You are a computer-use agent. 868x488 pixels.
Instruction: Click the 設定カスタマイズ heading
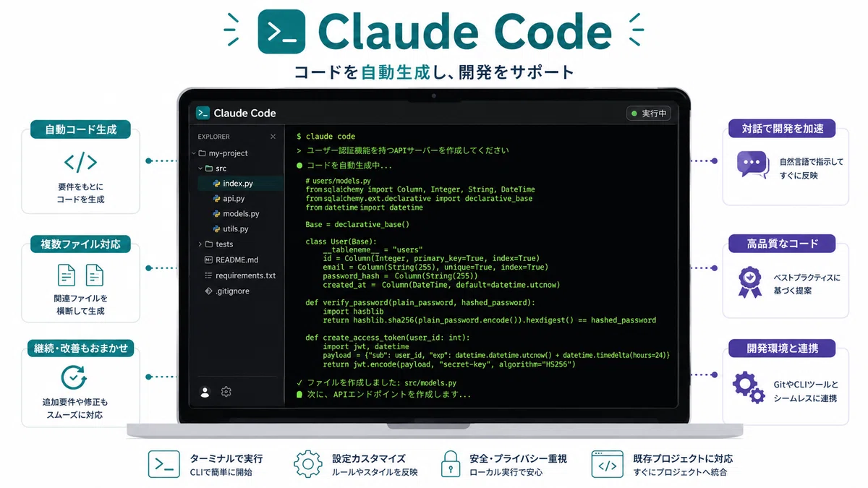369,458
